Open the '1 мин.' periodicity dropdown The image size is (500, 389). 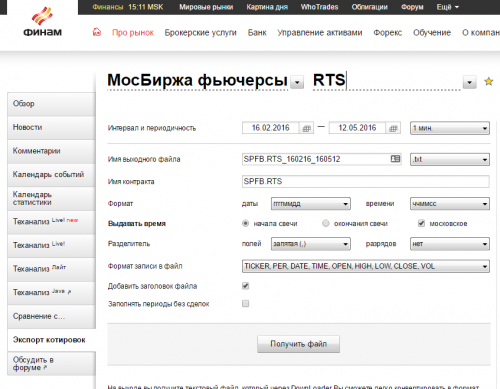tap(450, 128)
